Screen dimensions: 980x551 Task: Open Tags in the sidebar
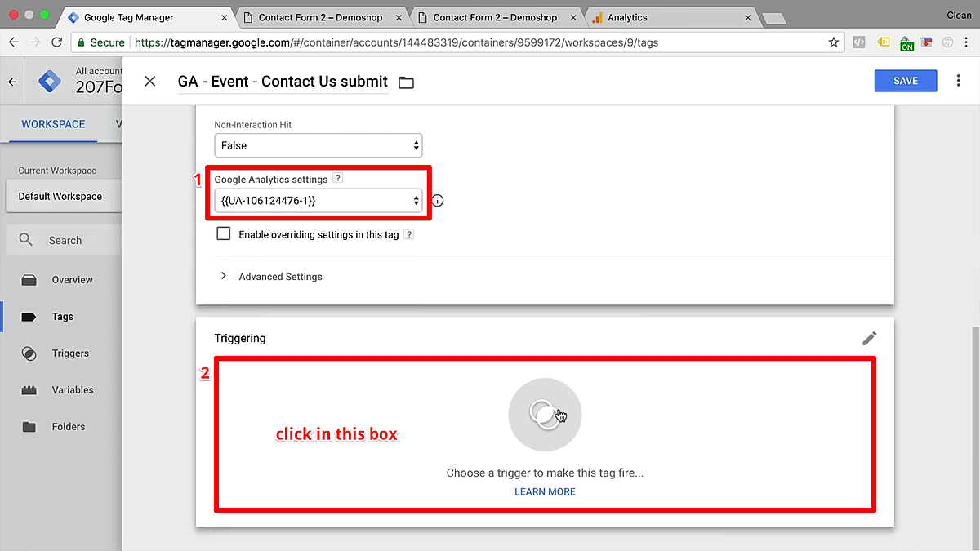[62, 317]
